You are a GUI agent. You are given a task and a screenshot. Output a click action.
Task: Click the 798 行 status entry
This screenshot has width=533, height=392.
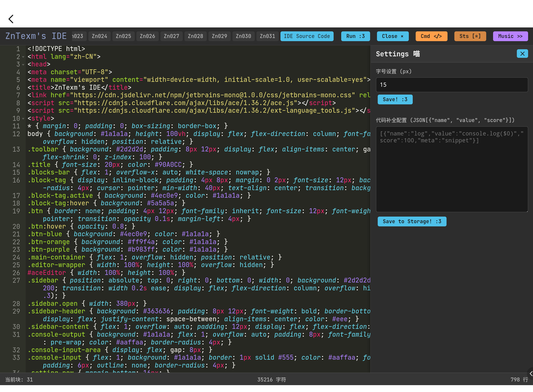click(519, 380)
